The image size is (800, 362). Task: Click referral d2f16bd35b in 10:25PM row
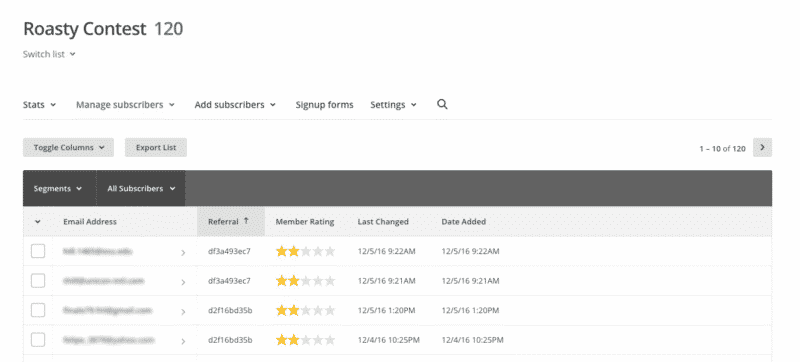230,340
